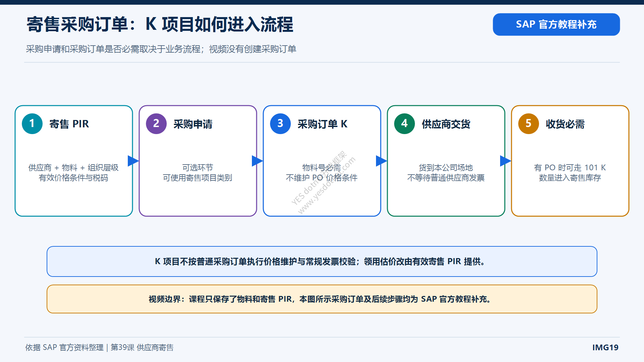Click the blue note box starting 'K 项目不按普通采购订单'

pyautogui.click(x=322, y=261)
